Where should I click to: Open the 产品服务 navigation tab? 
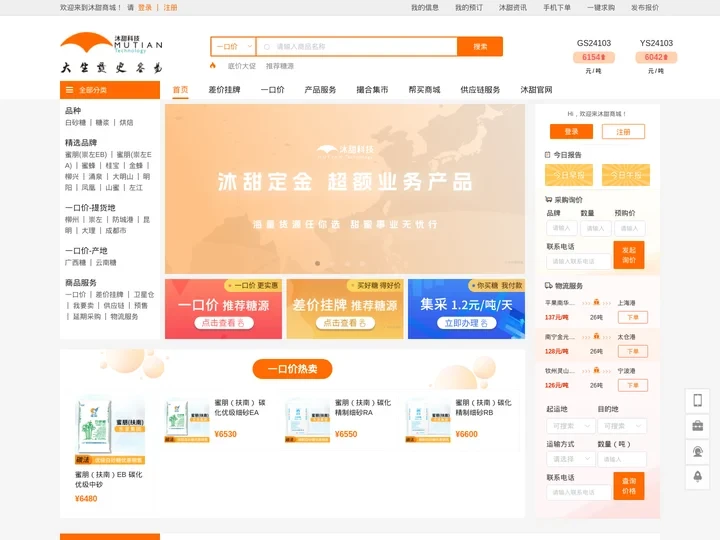tap(321, 90)
